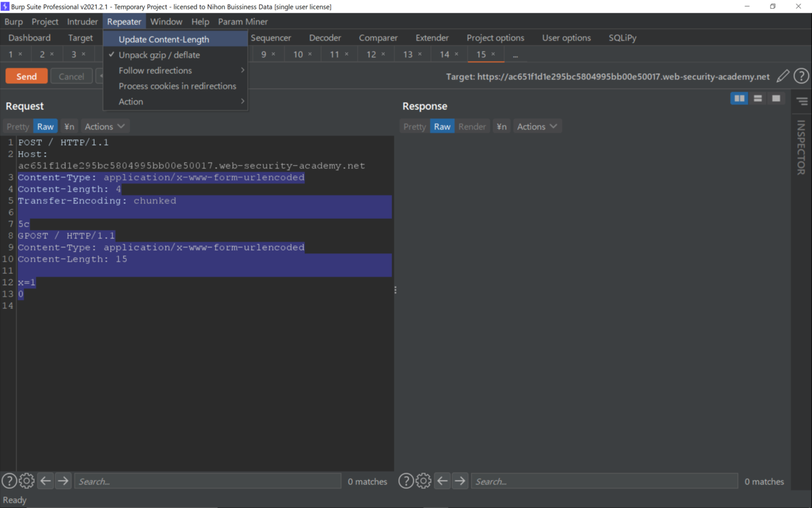Viewport: 812px width, 508px height.
Task: Switch to top-bottom stacked layout icon
Action: click(x=758, y=99)
